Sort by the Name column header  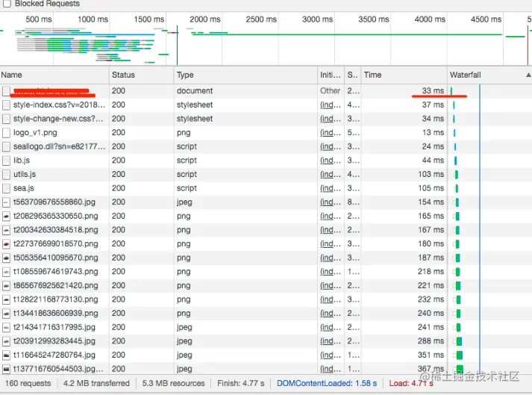tap(54, 75)
